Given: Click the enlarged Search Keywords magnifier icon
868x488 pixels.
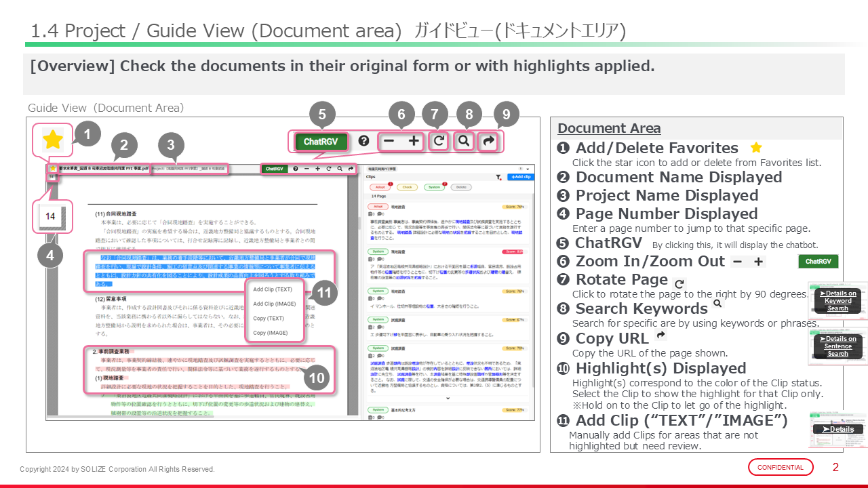Looking at the screenshot, I should tap(465, 141).
